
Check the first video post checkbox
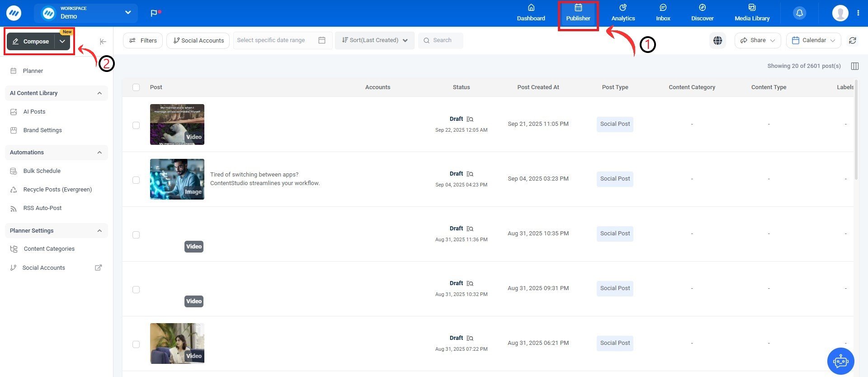click(136, 125)
